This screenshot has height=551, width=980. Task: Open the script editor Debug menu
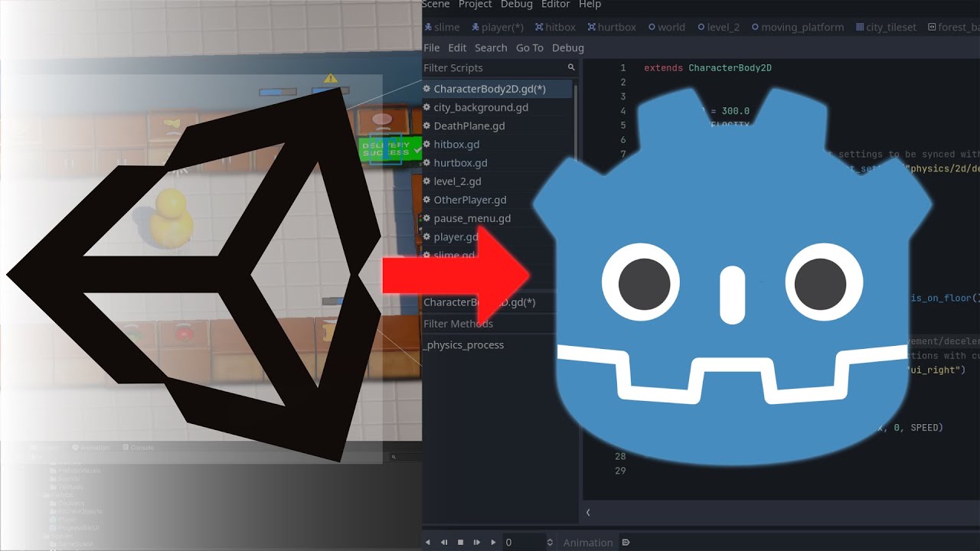coord(568,47)
